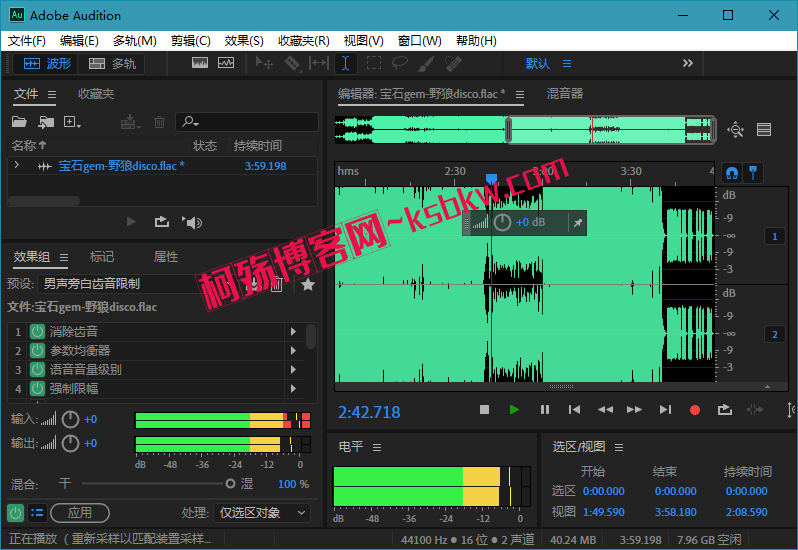
Task: Show spectral pitch display icon
Action: pyautogui.click(x=226, y=63)
